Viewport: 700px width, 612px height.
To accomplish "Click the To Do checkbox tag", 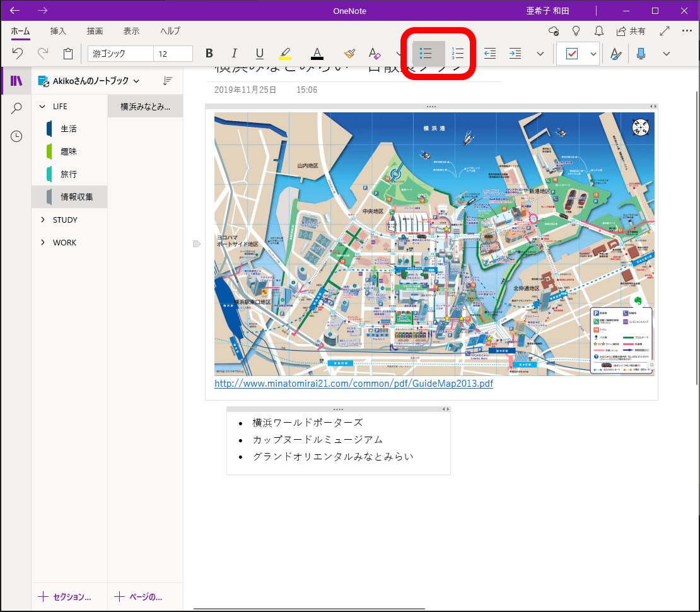I will point(572,54).
